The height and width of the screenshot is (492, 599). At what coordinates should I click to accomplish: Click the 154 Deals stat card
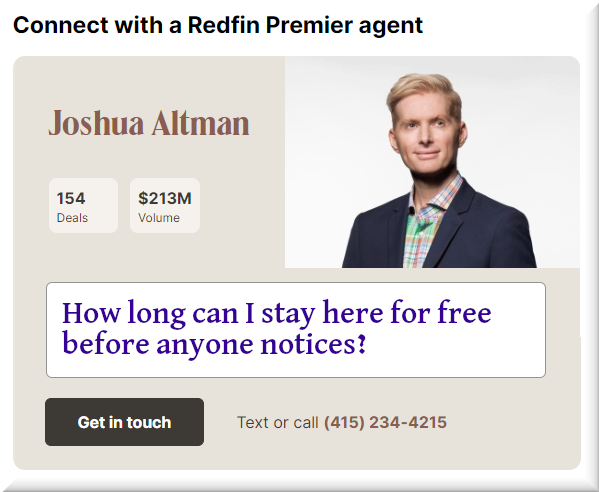[83, 206]
